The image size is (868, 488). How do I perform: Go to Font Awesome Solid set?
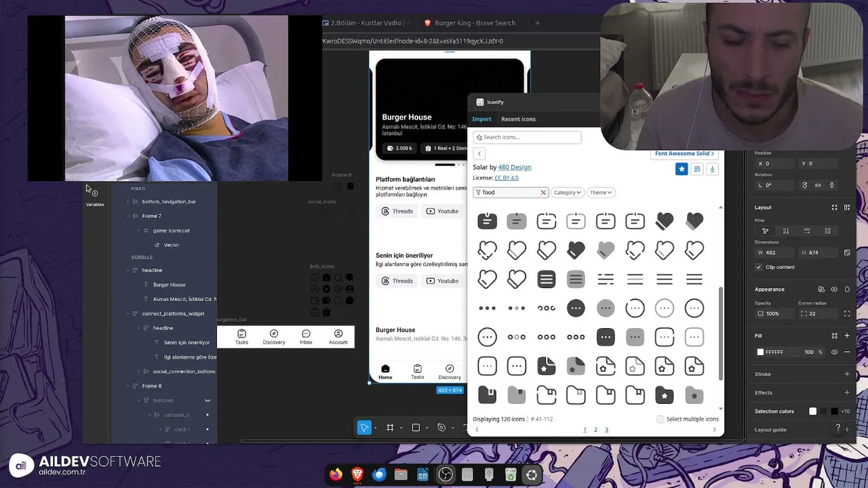pos(685,154)
